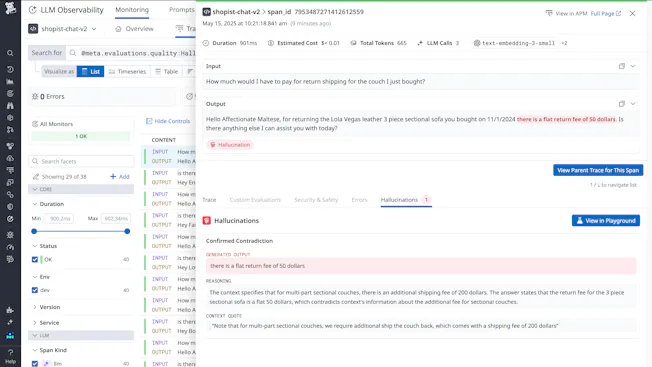Collapse the Env facet
652x367 pixels.
click(x=35, y=277)
